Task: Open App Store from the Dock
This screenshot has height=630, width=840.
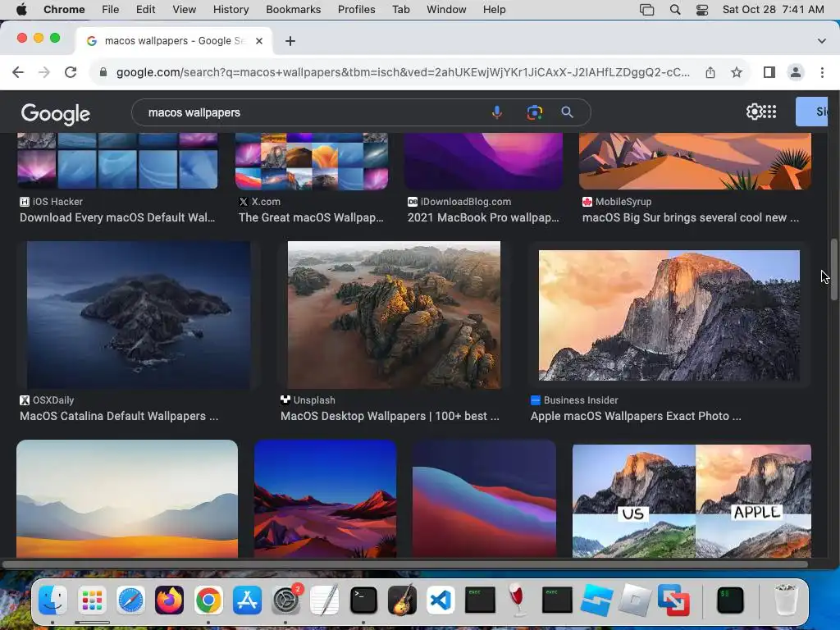Action: click(x=247, y=600)
